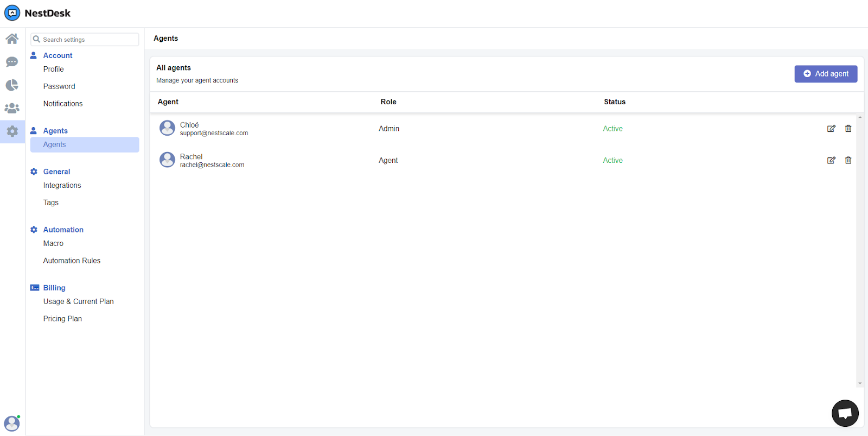Click the Account person icon
Screen dimensions: 868x436
[x=34, y=55]
